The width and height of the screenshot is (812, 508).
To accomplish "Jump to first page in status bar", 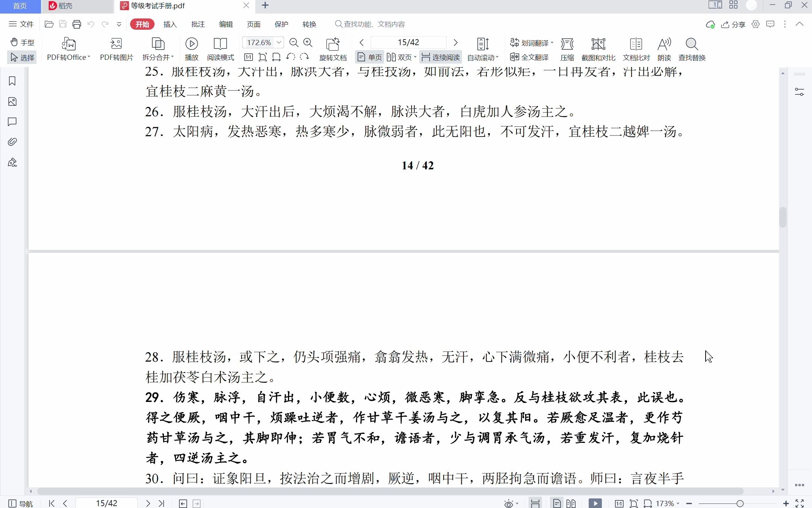I will tap(52, 503).
